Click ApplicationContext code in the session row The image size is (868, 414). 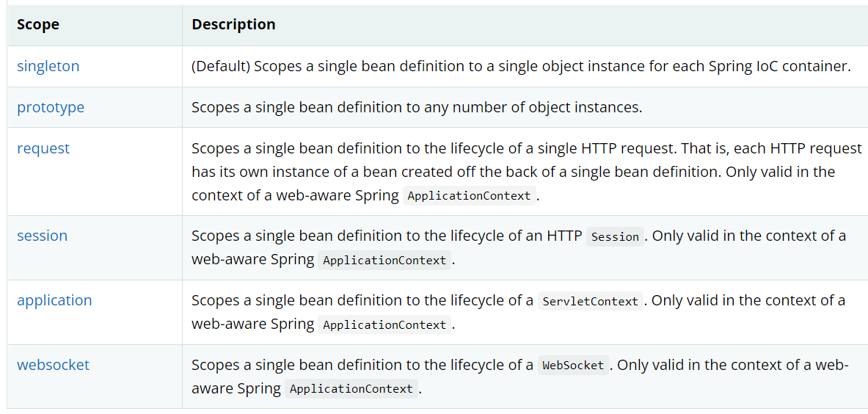pos(384,261)
